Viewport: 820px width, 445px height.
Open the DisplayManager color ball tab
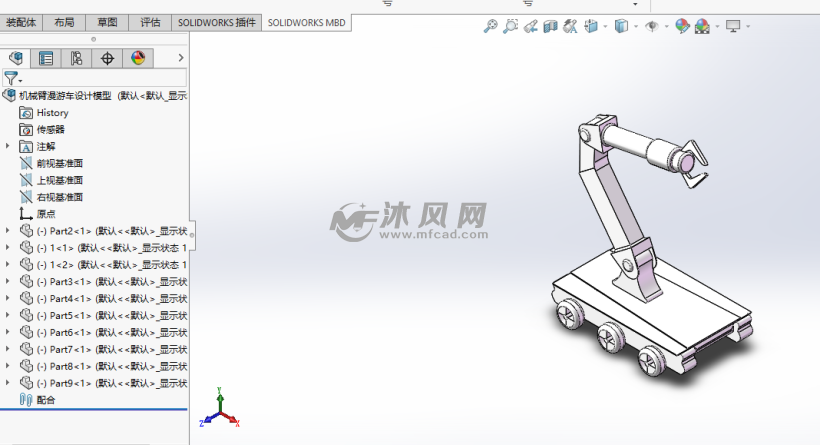137,58
